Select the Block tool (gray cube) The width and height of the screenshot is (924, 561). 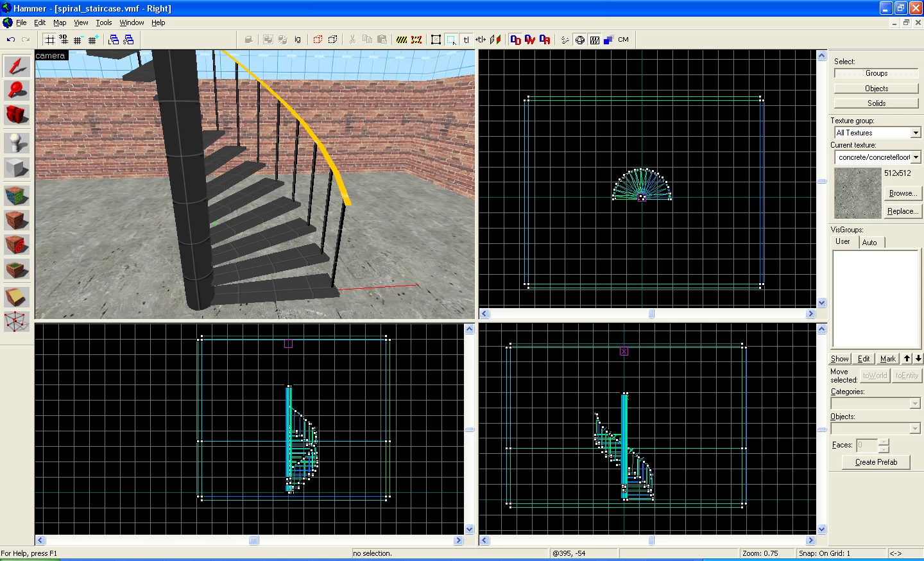click(17, 168)
